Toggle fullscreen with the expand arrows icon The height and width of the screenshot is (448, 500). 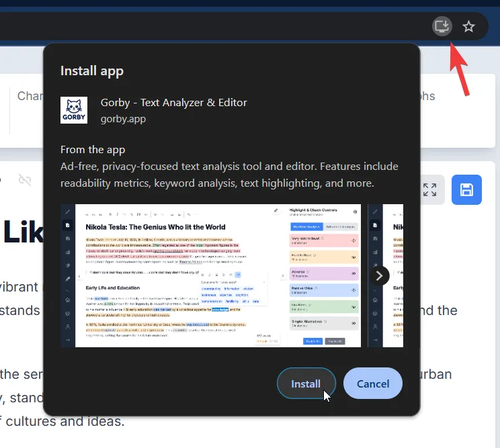click(x=429, y=189)
